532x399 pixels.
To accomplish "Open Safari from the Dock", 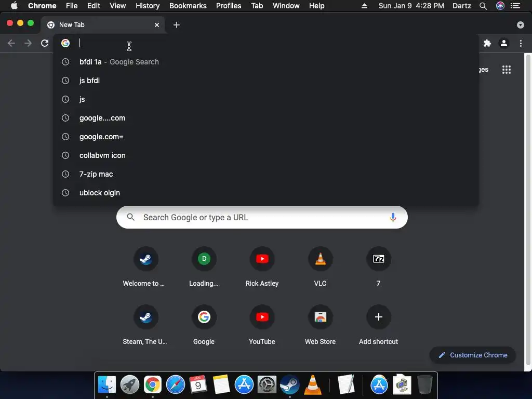I will [176, 384].
